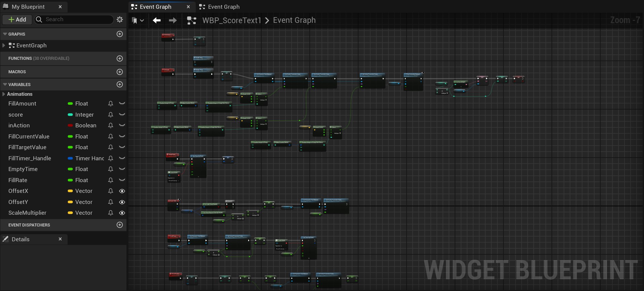The width and height of the screenshot is (644, 291).
Task: Open My Blueprint settings gear
Action: click(120, 19)
